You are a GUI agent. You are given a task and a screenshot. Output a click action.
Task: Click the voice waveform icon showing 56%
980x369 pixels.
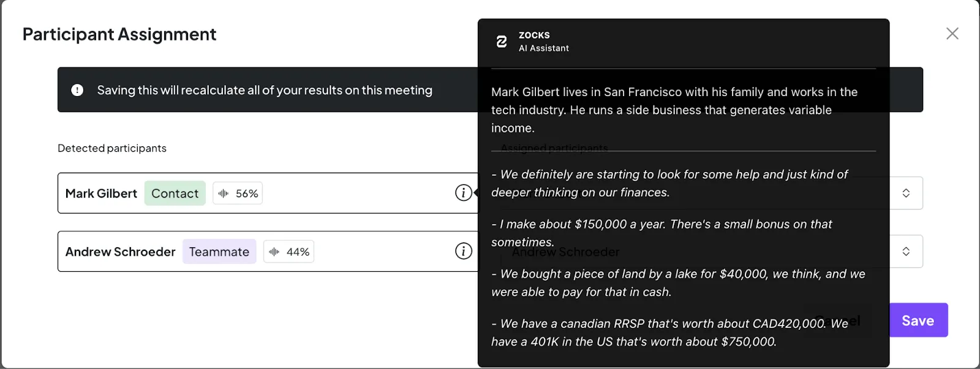[x=224, y=193]
